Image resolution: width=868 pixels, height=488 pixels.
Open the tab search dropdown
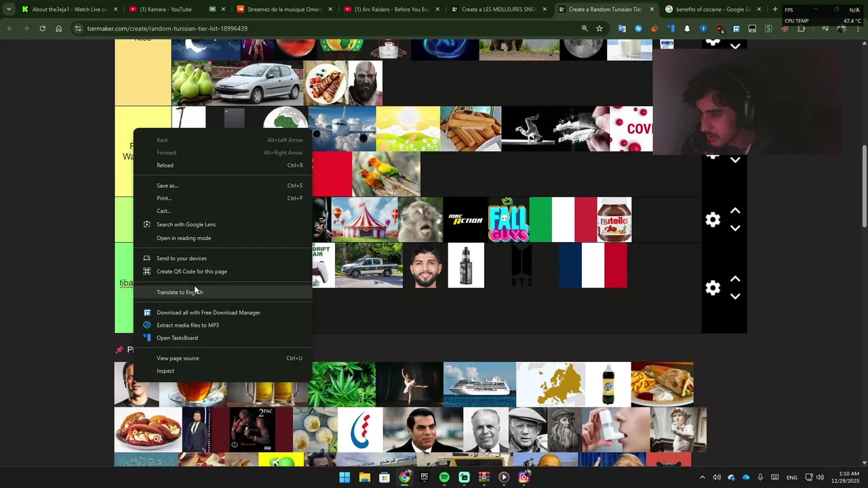[9, 9]
